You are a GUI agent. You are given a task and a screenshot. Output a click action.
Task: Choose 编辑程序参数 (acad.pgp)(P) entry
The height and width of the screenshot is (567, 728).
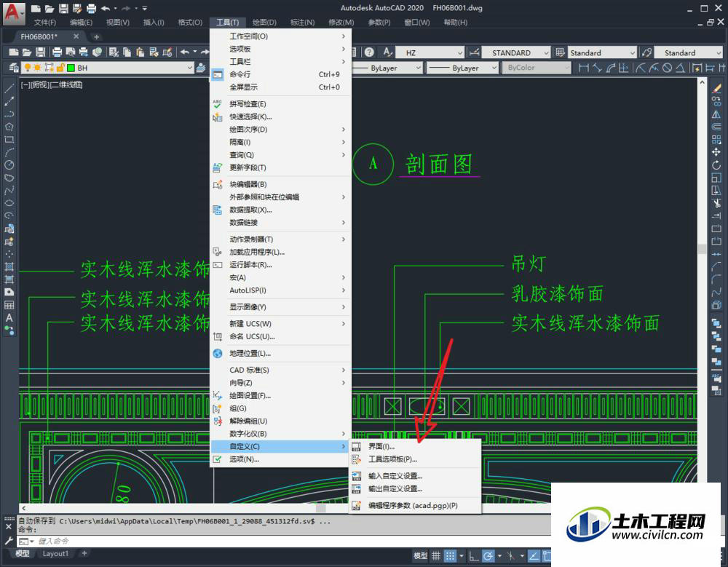pos(415,505)
